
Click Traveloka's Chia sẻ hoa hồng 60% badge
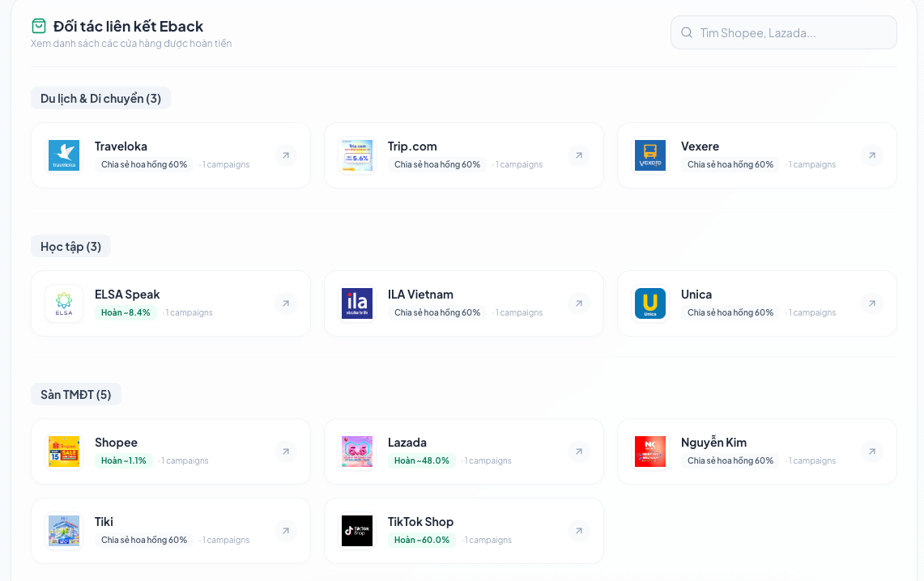coord(144,164)
